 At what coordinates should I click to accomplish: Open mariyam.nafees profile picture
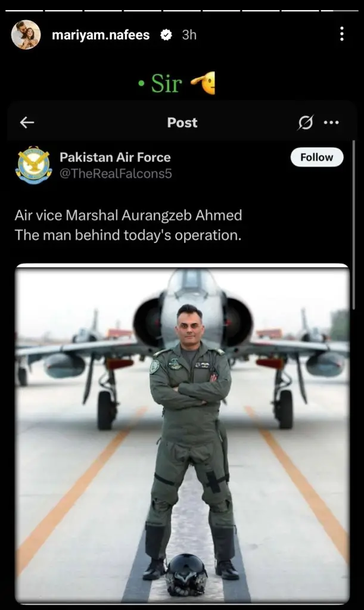pyautogui.click(x=26, y=35)
